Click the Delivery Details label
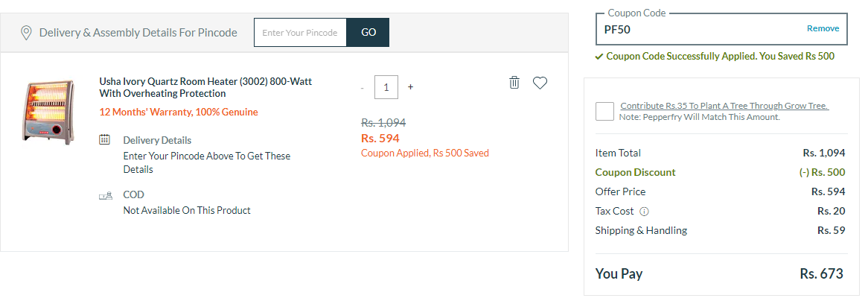The height and width of the screenshot is (301, 868). pos(157,140)
